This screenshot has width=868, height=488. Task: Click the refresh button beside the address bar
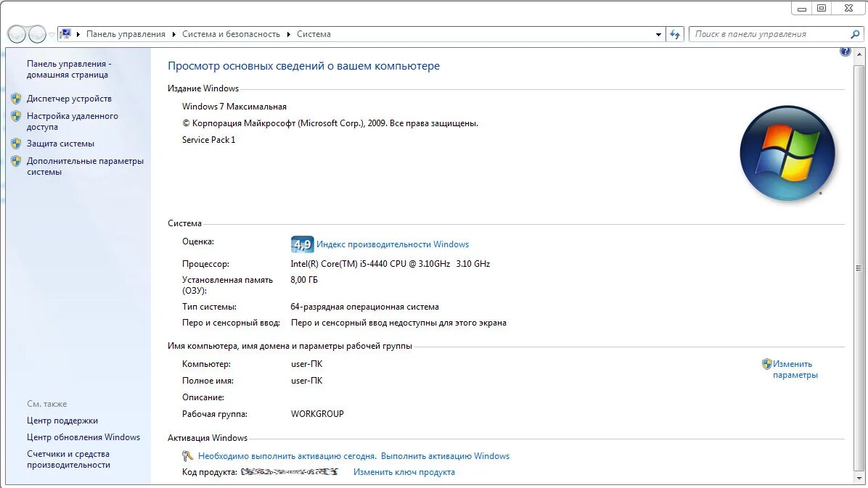675,34
